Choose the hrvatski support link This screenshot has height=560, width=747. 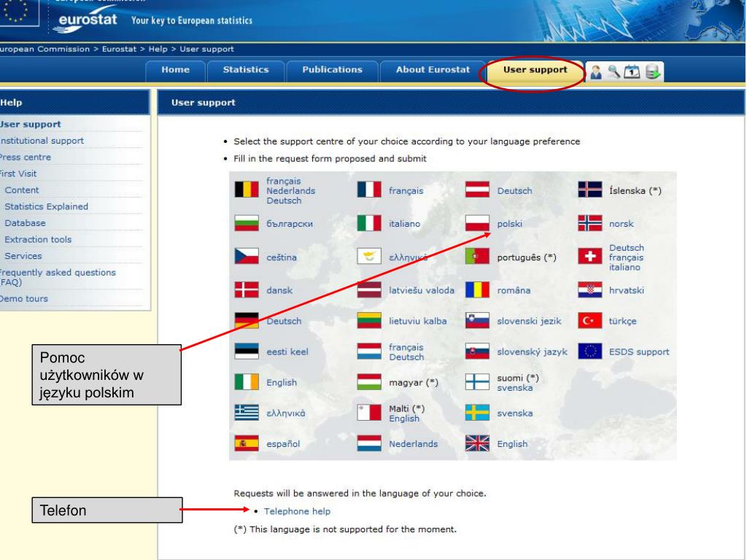pos(627,290)
